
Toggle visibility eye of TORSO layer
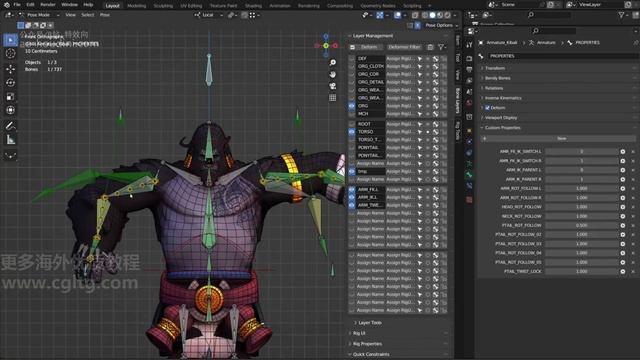point(352,132)
